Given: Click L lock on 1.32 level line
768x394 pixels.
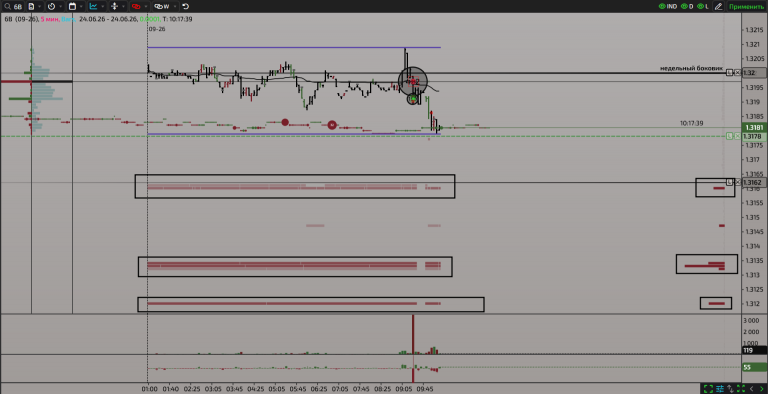Looking at the screenshot, I should coord(729,73).
